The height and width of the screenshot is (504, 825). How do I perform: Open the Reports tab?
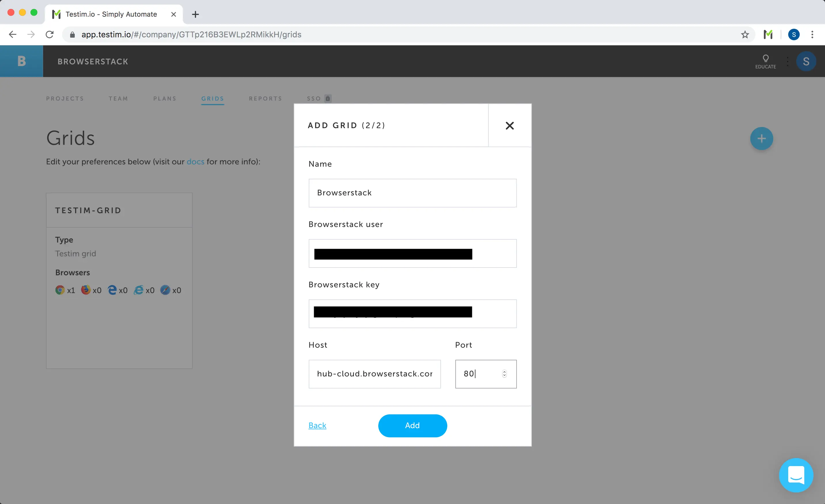point(265,98)
